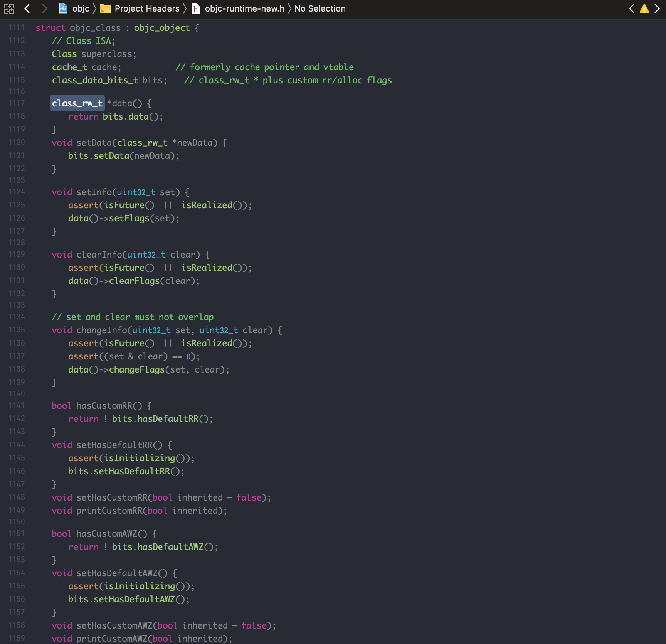Open the objc breadcrumb menu
Image resolution: width=666 pixels, height=644 pixels.
81,8
